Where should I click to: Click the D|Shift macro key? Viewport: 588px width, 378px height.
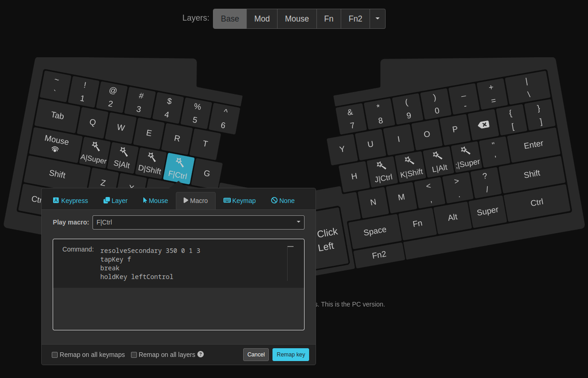[x=150, y=164]
